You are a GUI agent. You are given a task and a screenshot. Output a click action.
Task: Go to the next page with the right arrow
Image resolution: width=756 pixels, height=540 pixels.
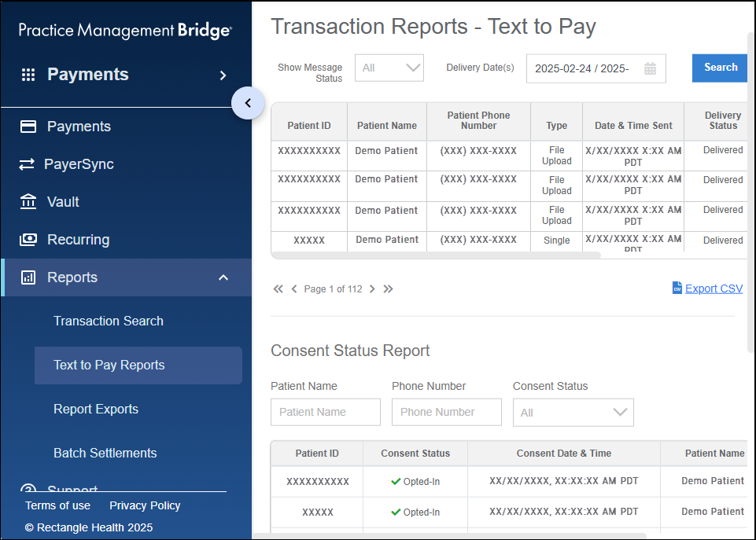(371, 288)
